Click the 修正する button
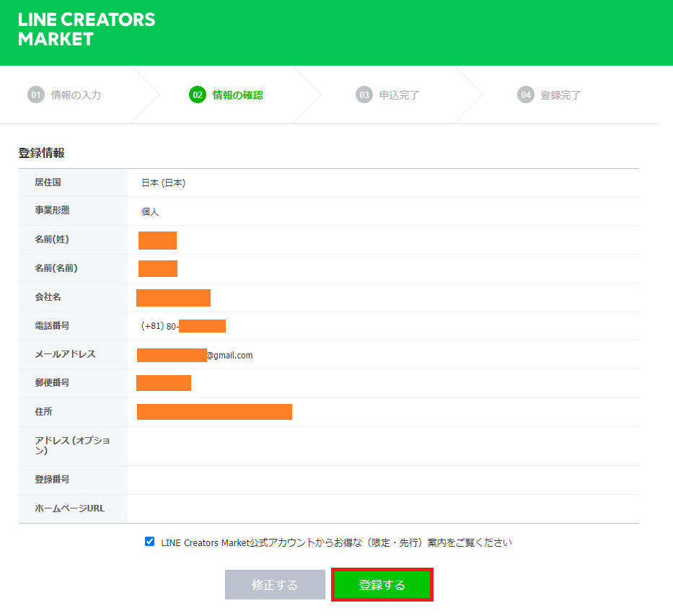Viewport: 673px width, 616px height. [x=275, y=585]
